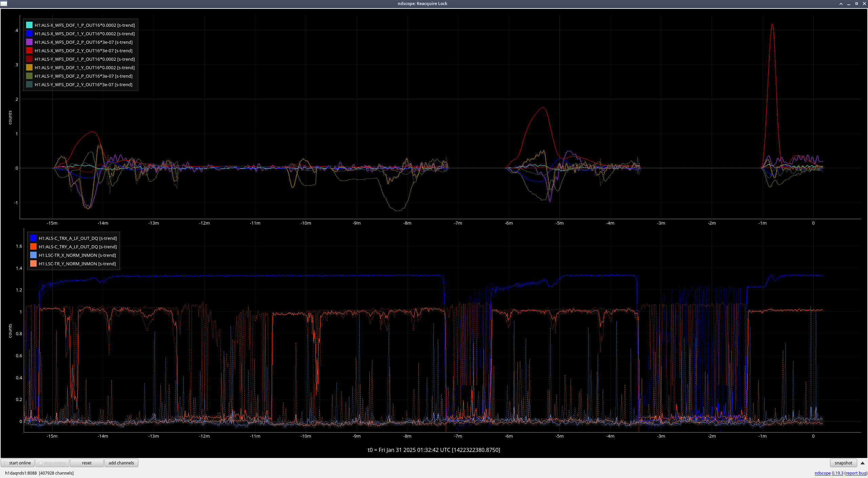Close the ndscope window
The height and width of the screenshot is (478, 868).
pos(864,4)
